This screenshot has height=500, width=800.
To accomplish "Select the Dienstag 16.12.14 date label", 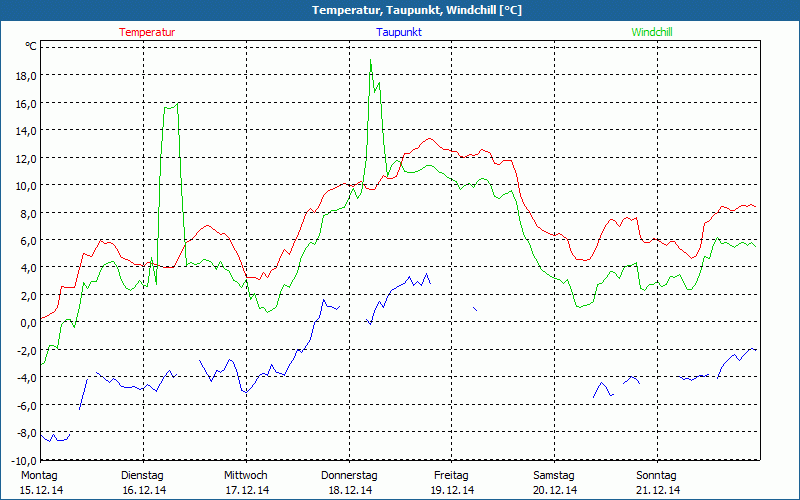I will pyautogui.click(x=143, y=482).
